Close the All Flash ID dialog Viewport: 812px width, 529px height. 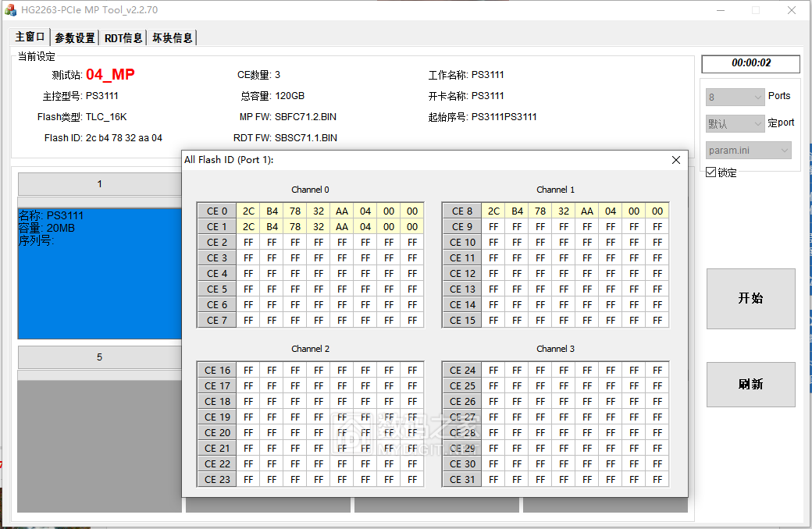click(676, 160)
